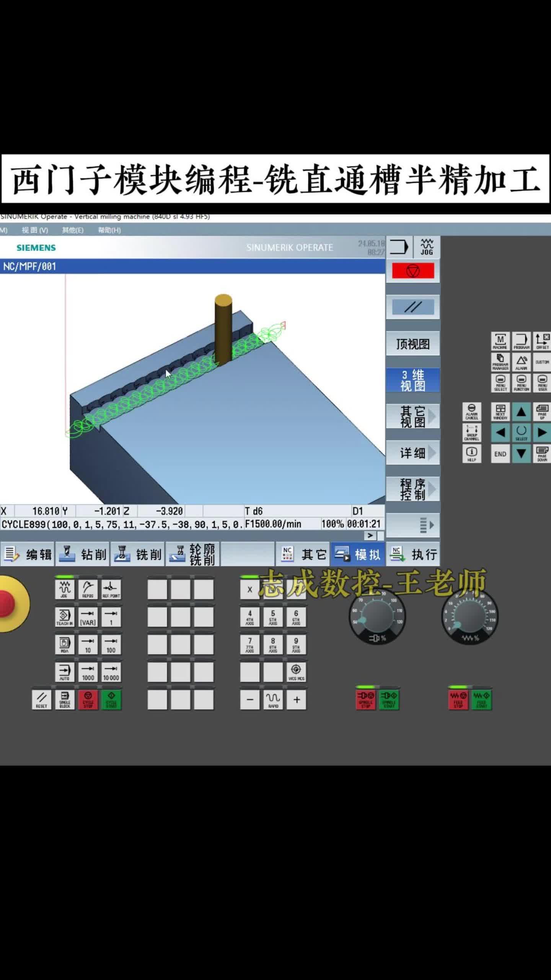Click the cursor up arrow key

521,412
